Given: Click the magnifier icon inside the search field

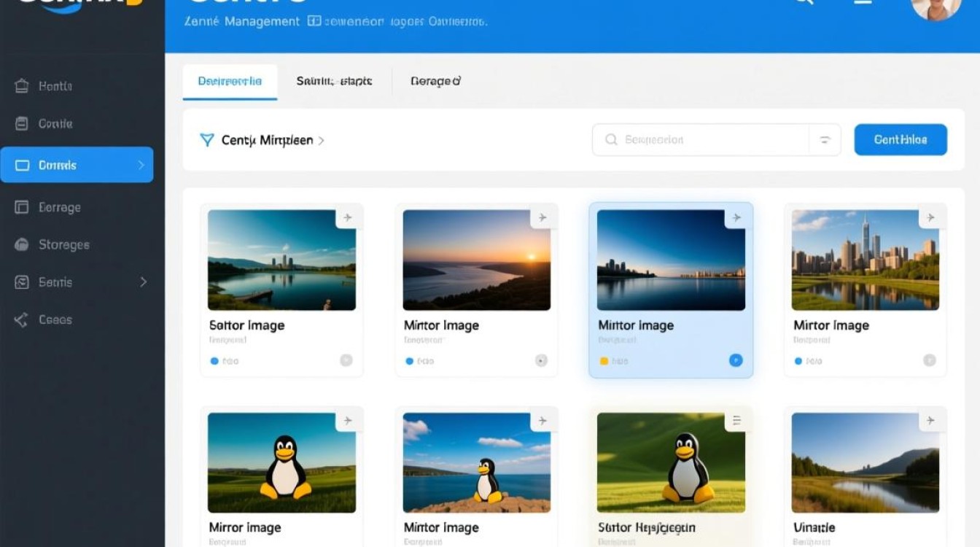Looking at the screenshot, I should pyautogui.click(x=611, y=139).
